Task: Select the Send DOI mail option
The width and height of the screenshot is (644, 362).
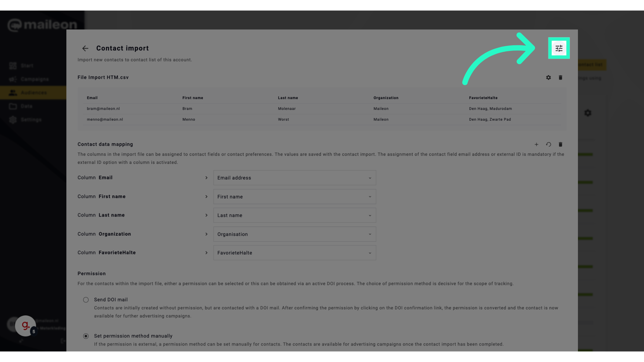Action: 86,300
